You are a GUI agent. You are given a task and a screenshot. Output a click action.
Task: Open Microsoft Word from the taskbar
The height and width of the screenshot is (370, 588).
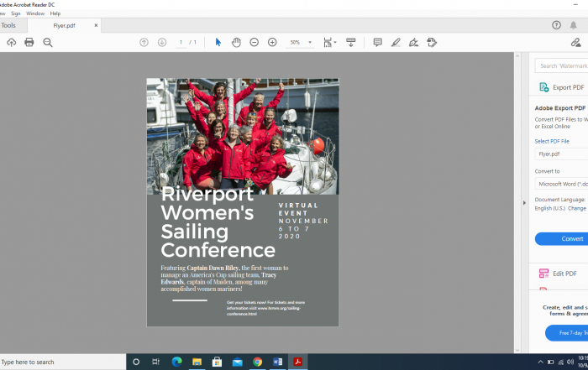tap(277, 362)
